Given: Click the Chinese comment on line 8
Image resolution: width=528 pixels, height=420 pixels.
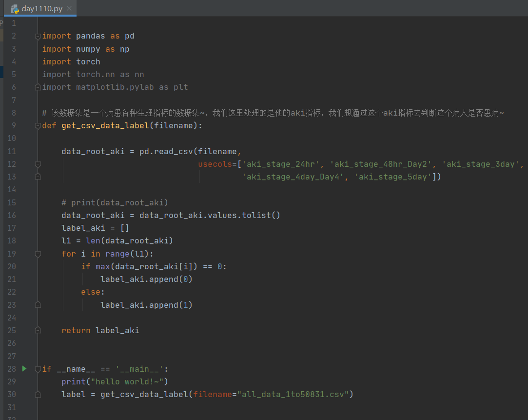Looking at the screenshot, I should 273,113.
